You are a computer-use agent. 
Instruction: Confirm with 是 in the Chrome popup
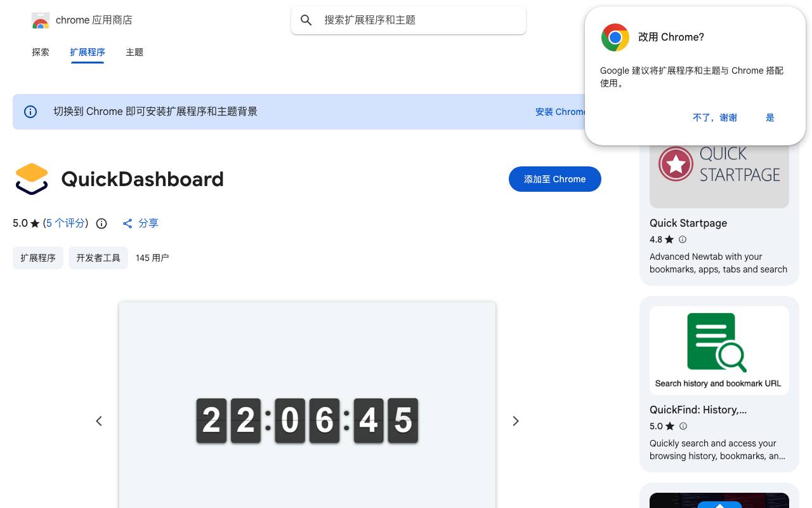[770, 117]
